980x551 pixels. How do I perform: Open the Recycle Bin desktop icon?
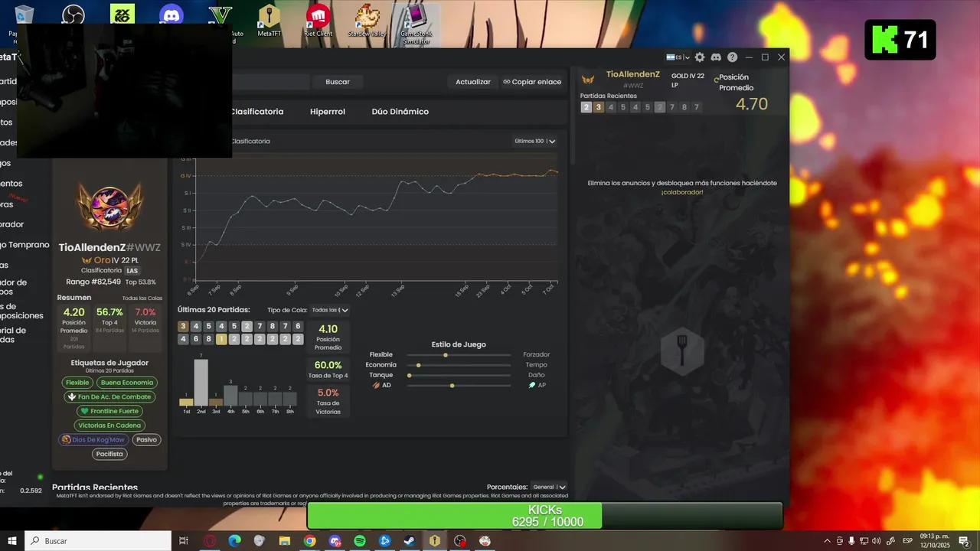tap(24, 15)
